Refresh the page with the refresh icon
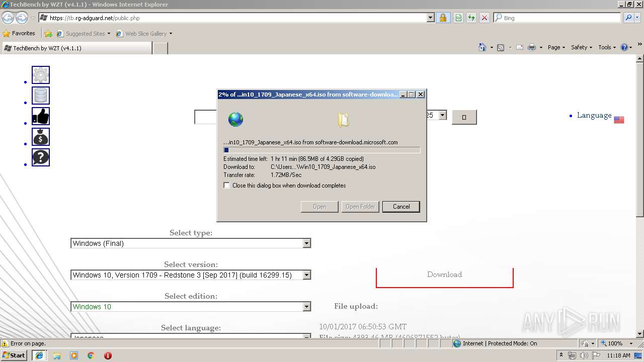 click(471, 18)
